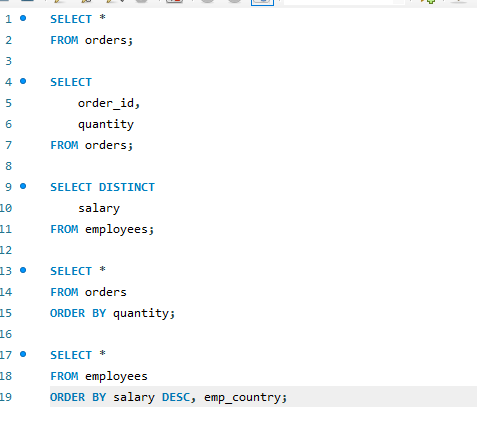The image size is (477, 424).
Task: Click 'emp_country;' on line 19
Action: point(246,398)
